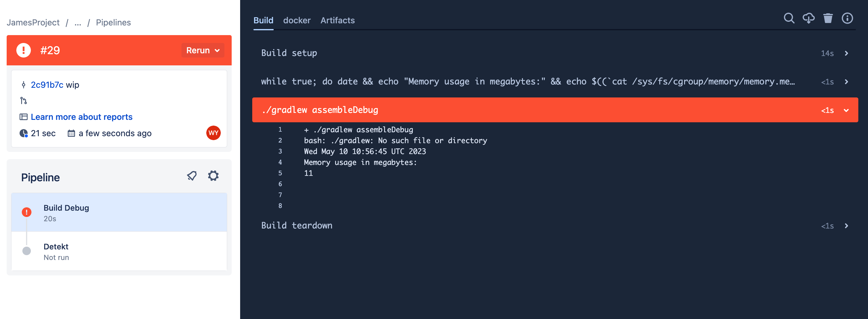Open pipeline settings gear
Image resolution: width=868 pixels, height=319 pixels.
(213, 175)
